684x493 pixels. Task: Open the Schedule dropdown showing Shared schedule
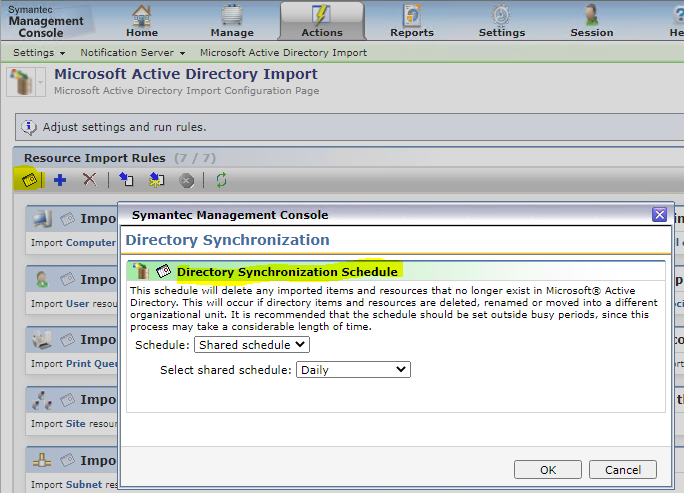tap(252, 345)
